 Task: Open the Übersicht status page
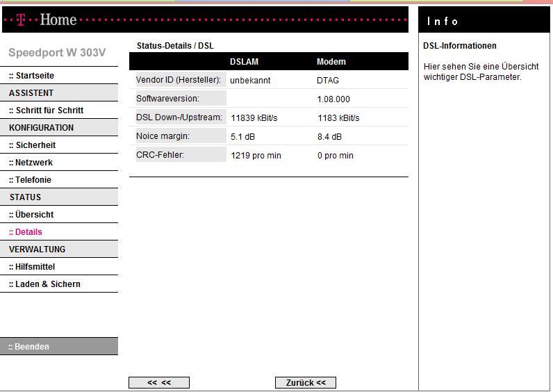[31, 215]
